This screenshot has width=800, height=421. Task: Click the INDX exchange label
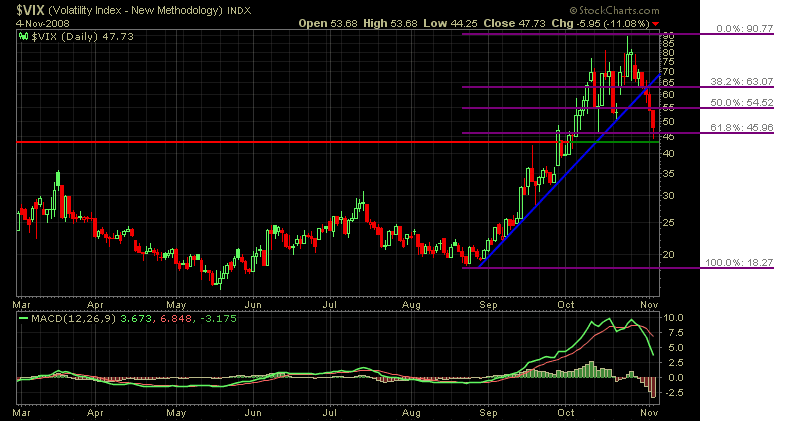(239, 10)
